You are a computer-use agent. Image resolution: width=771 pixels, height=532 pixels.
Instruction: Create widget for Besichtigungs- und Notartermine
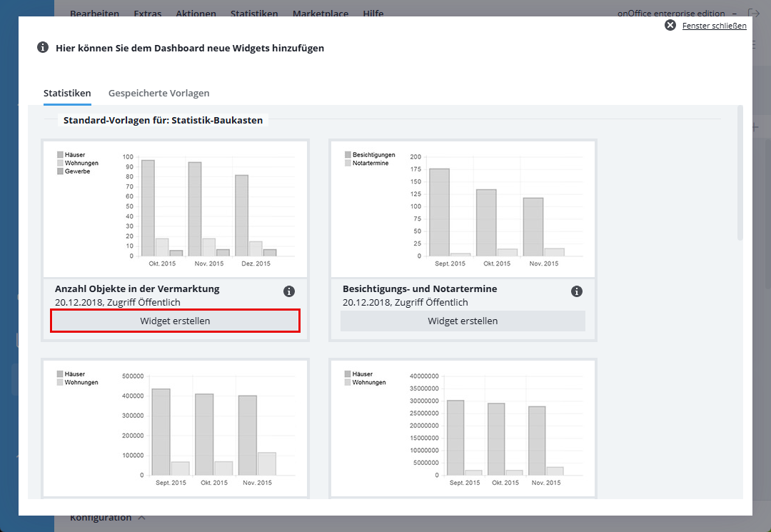pos(463,321)
